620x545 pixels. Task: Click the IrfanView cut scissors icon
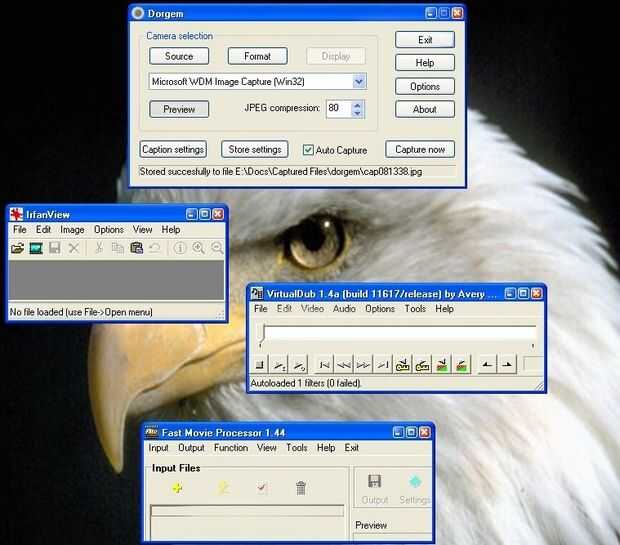click(x=99, y=248)
